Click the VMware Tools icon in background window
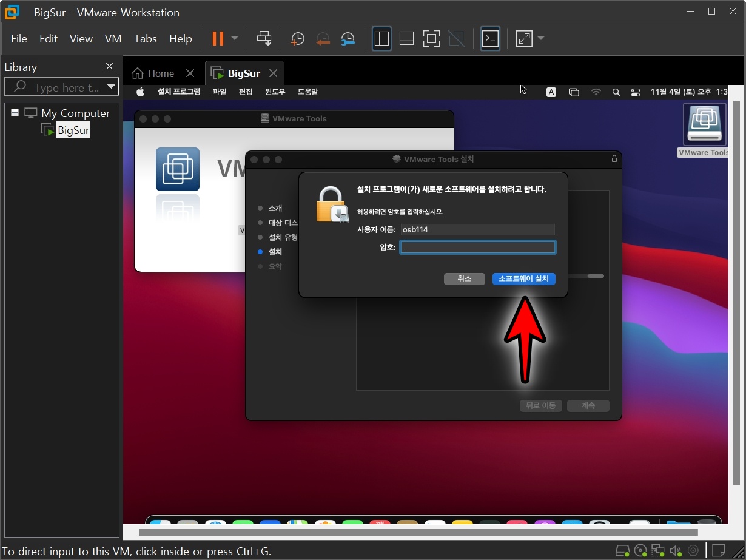Screen dimensions: 746x560 178,169
